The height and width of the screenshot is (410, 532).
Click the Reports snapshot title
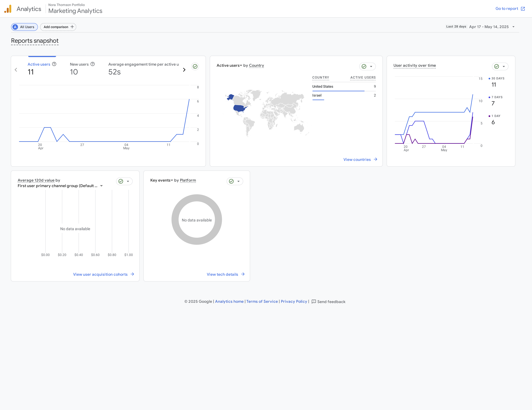(35, 41)
